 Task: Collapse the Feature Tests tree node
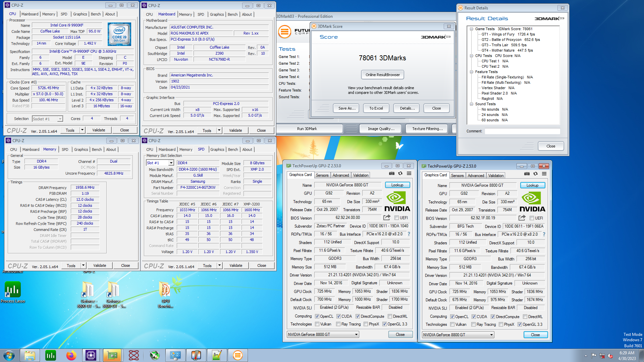coord(471,72)
